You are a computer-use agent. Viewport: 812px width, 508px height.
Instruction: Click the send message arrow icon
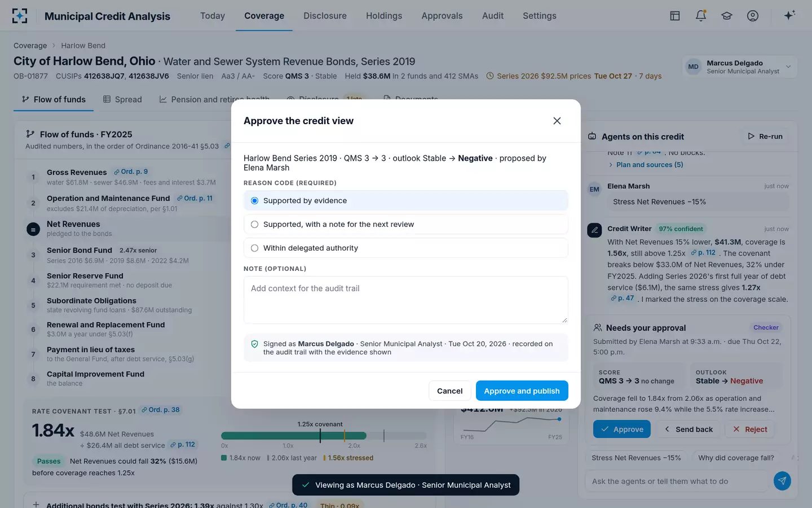pyautogui.click(x=782, y=481)
